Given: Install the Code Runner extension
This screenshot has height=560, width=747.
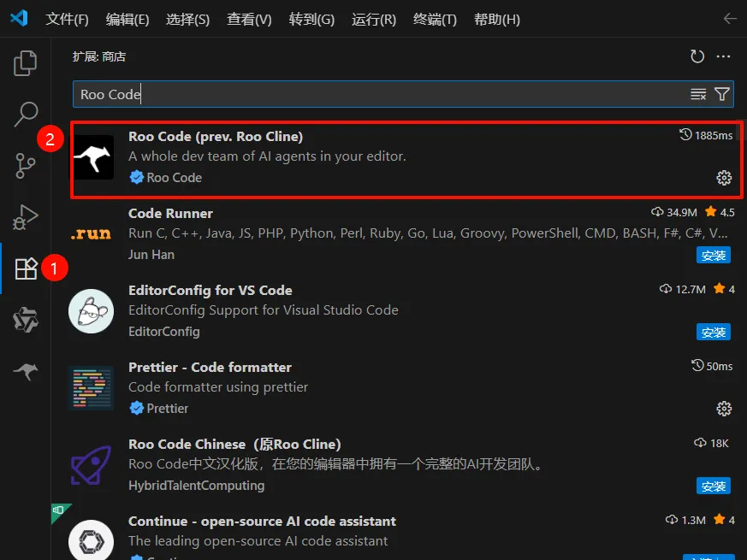Looking at the screenshot, I should [713, 256].
